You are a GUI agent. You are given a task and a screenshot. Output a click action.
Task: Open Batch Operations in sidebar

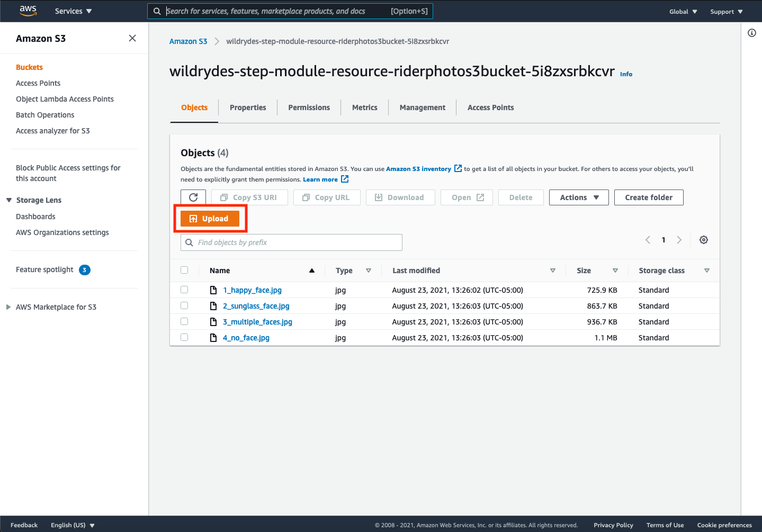pos(45,115)
